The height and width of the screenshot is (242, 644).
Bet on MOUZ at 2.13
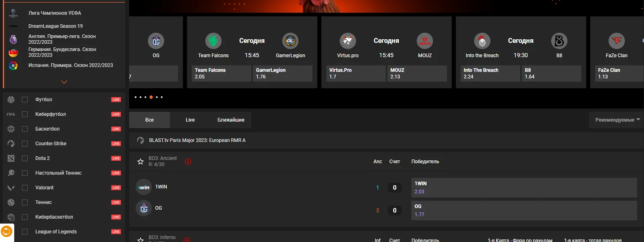pyautogui.click(x=417, y=74)
